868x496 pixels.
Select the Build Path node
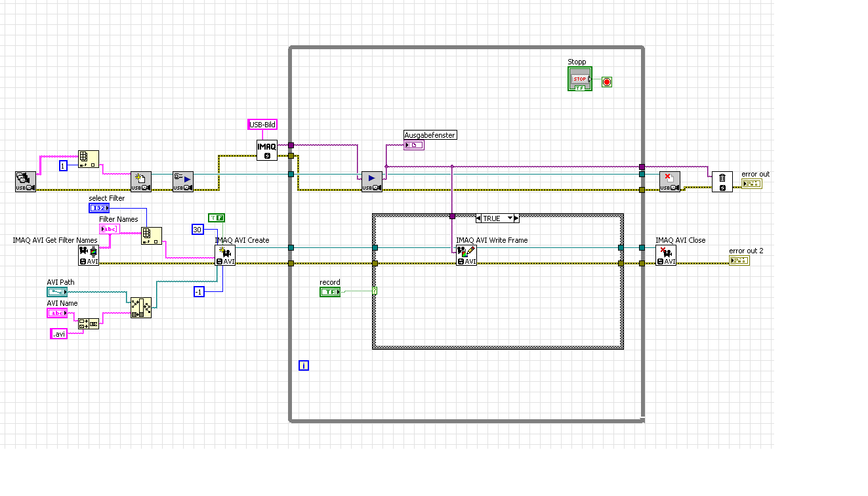[x=141, y=307]
